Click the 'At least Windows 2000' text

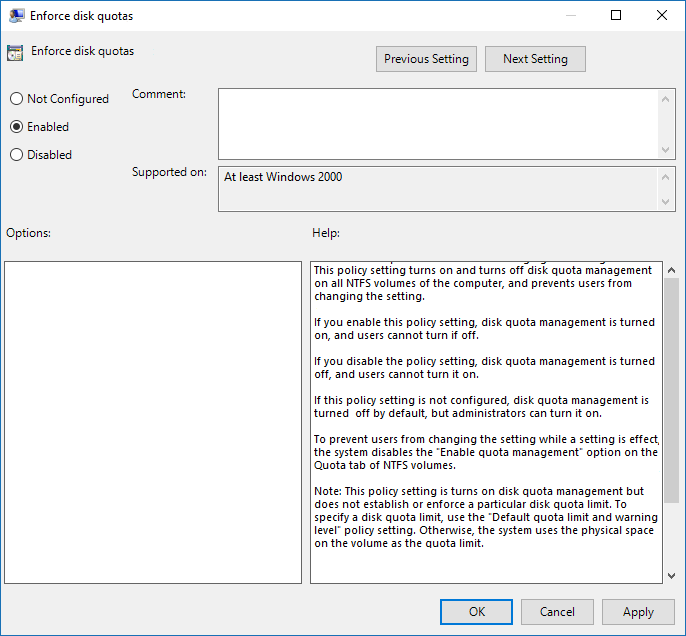point(283,177)
